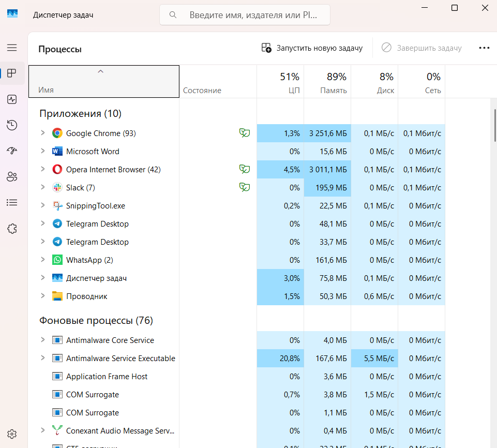Click the Conexant Audio Message Service icon
The image size is (497, 448).
57,430
